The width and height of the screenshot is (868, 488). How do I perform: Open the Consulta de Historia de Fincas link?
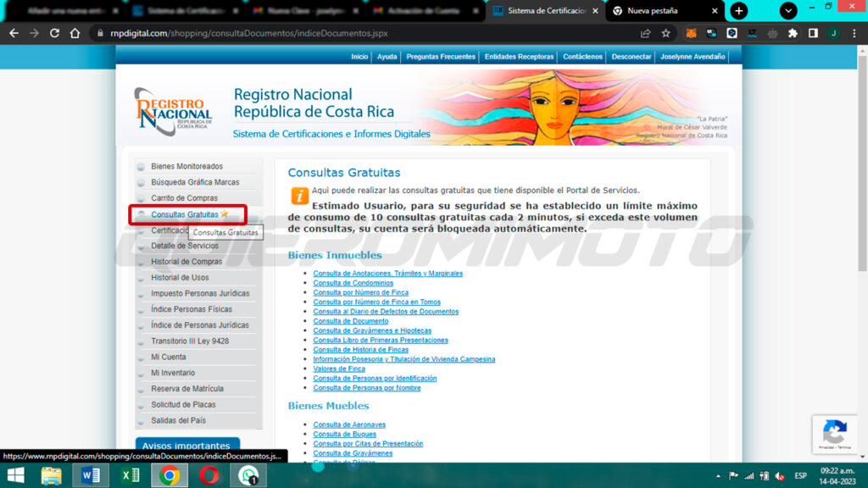[360, 350]
